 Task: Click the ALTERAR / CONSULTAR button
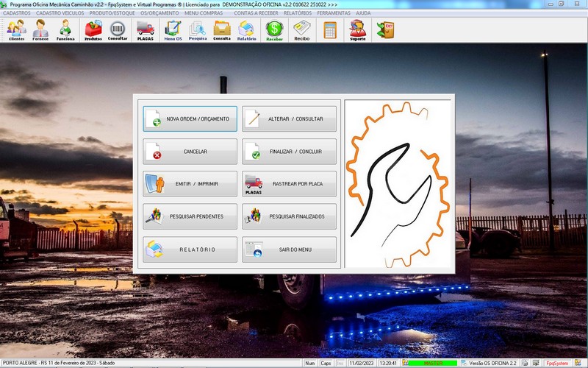click(289, 118)
